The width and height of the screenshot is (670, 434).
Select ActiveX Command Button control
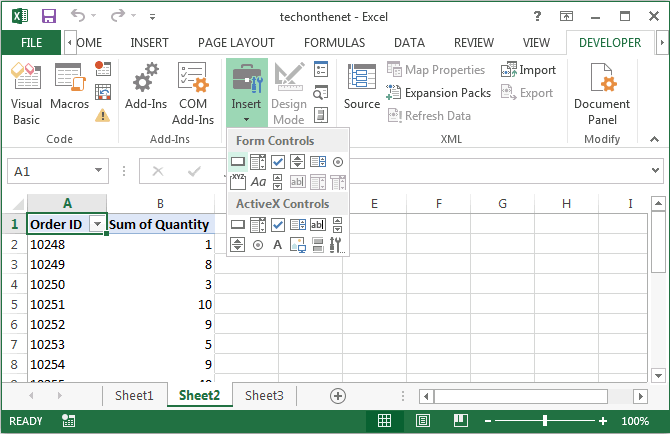pos(238,224)
